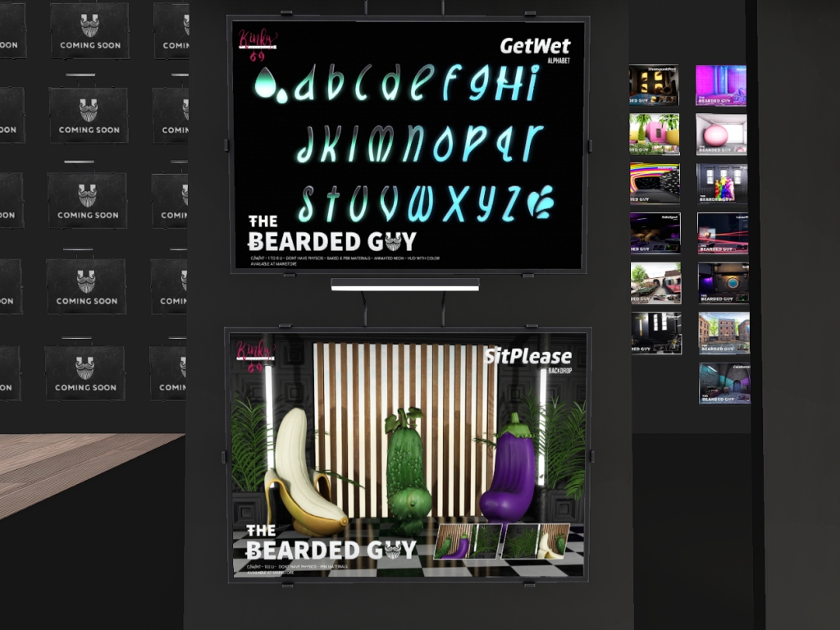
Task: Select the neon letter 'K' on the alphabet poster
Action: tap(328, 144)
